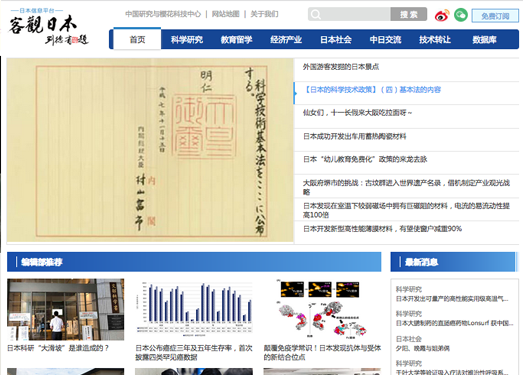This screenshot has width=523, height=375.
Task: Open news 夕阳、晚霞与姐弟俩
Action: pyautogui.click(x=423, y=348)
